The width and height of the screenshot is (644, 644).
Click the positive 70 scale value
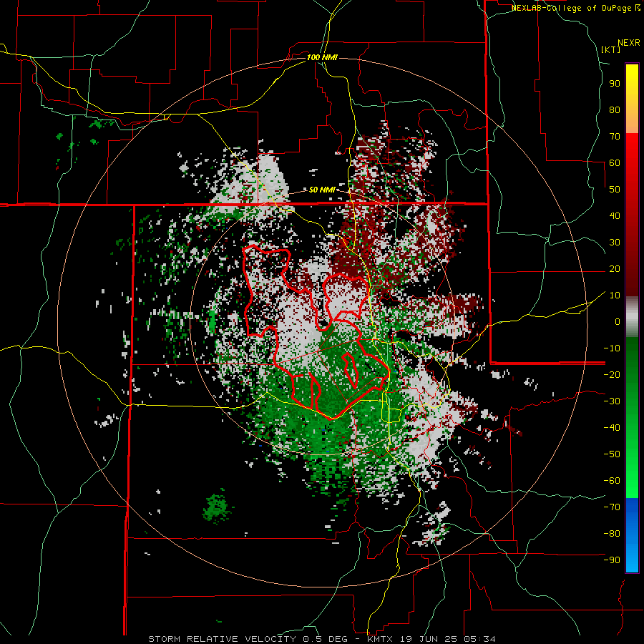click(615, 137)
